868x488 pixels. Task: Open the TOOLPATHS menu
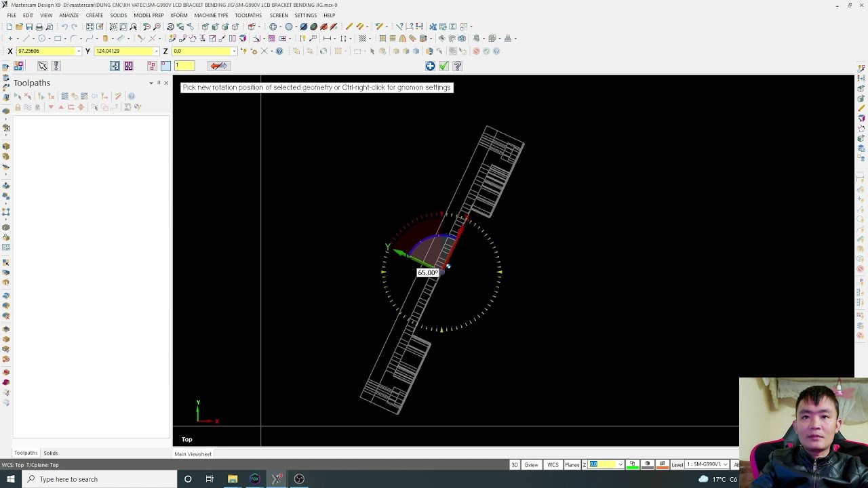248,15
